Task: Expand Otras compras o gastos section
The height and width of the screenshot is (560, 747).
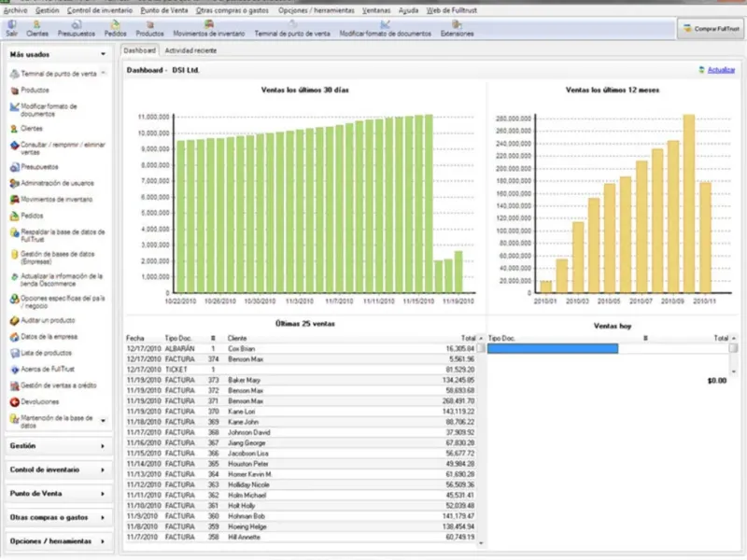Action: (58, 517)
